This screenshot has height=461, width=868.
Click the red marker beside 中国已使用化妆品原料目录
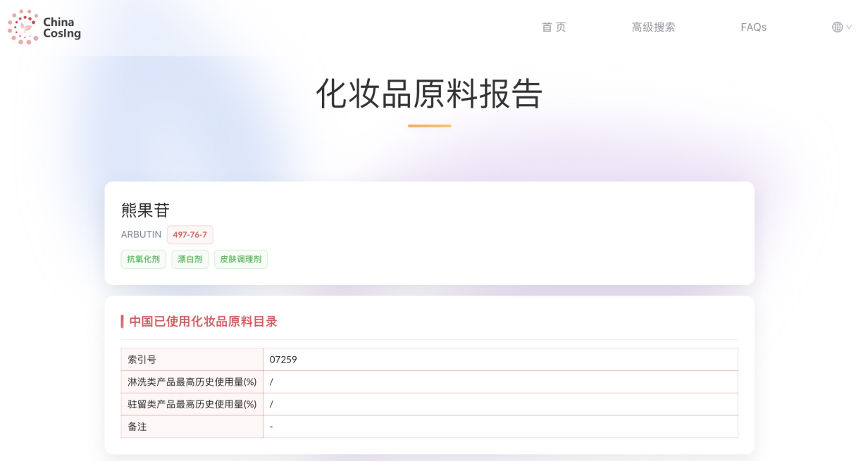121,321
